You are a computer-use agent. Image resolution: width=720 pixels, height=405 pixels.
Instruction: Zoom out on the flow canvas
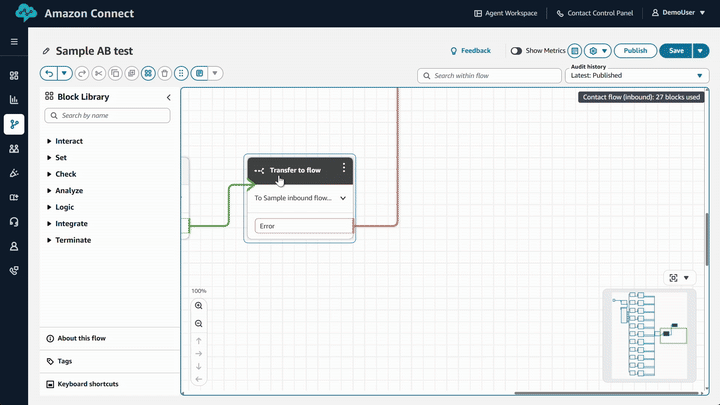198,324
